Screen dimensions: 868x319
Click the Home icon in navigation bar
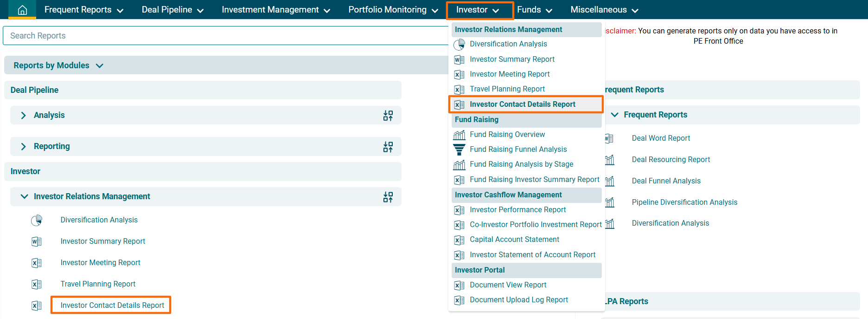tap(22, 10)
